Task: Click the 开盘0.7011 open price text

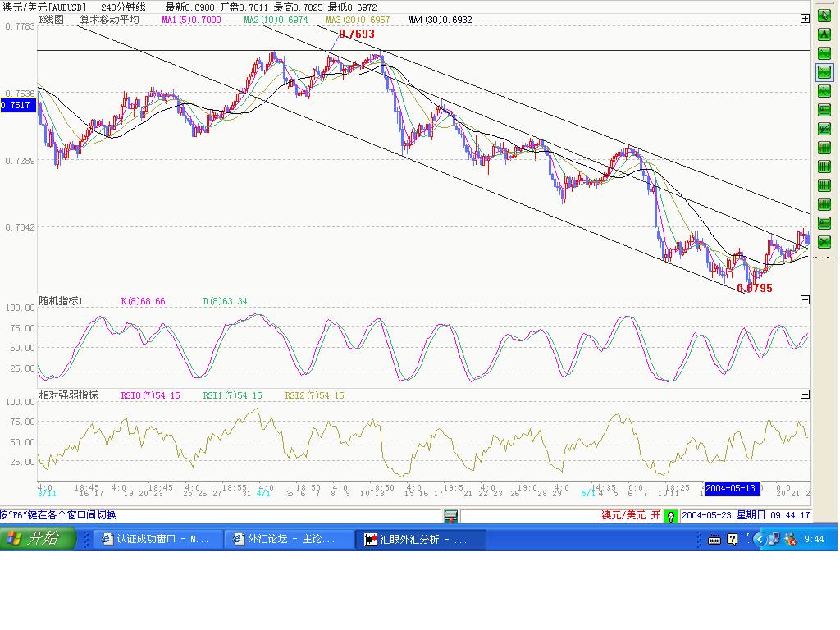Action: point(244,7)
